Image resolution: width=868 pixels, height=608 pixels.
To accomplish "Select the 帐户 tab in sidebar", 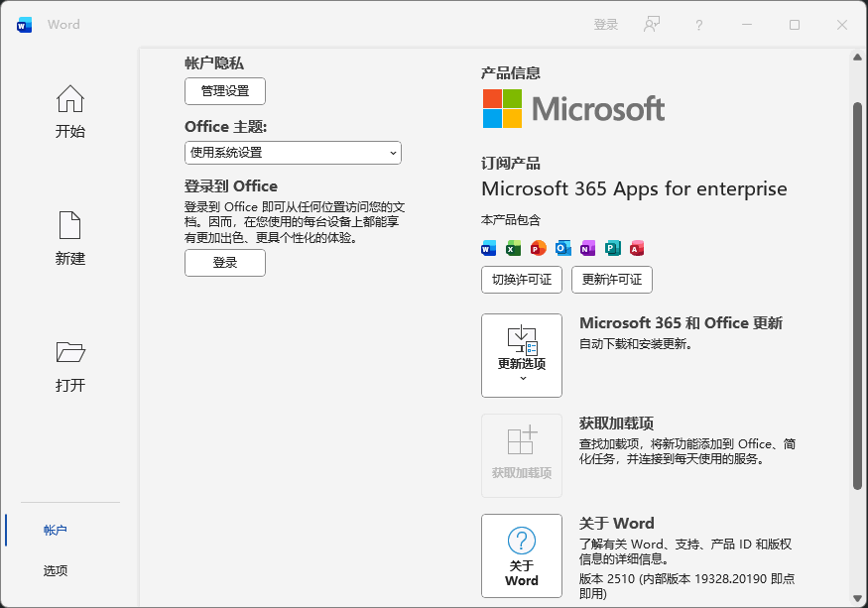I will 56,530.
